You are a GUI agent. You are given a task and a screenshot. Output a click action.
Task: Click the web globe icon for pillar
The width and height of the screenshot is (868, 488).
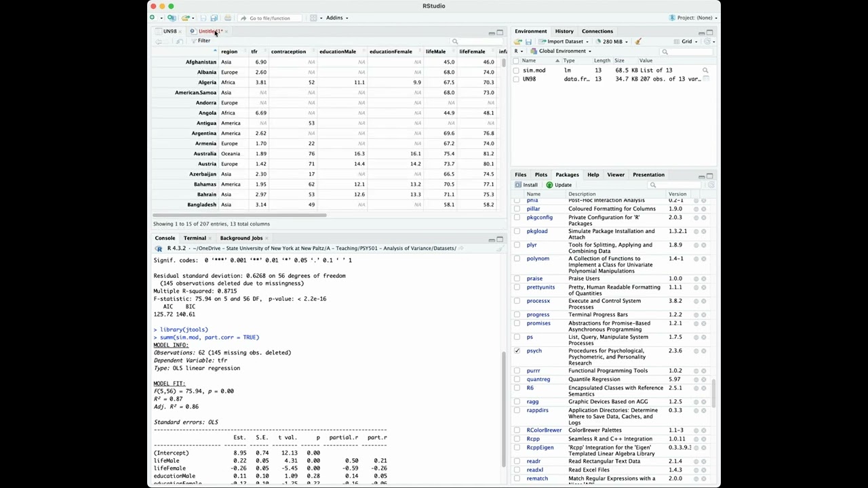(696, 209)
